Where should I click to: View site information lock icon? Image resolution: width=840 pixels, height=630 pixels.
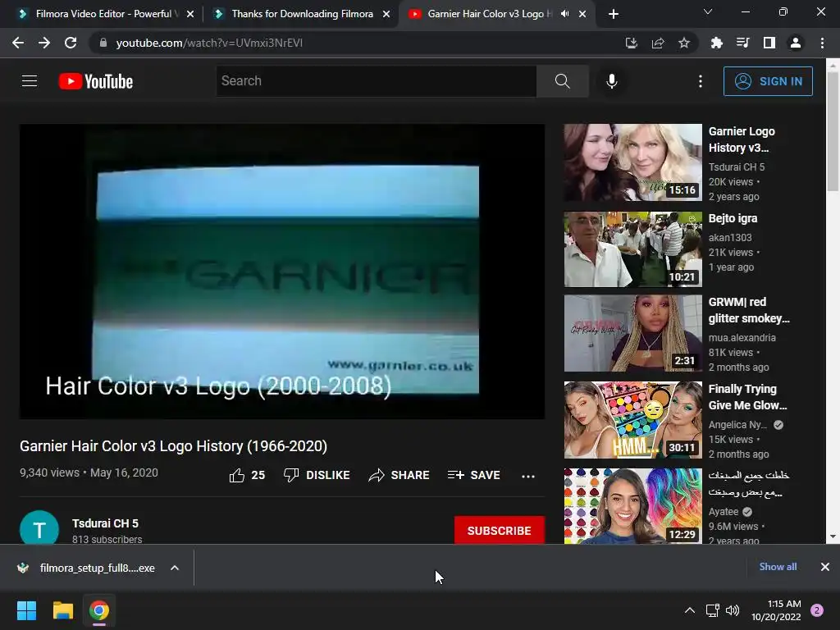[x=103, y=43]
